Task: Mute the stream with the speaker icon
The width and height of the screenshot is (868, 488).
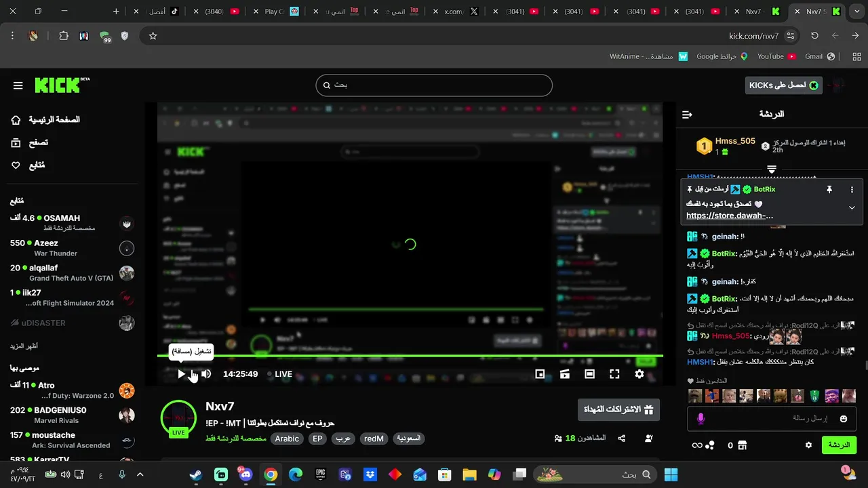Action: pyautogui.click(x=206, y=373)
